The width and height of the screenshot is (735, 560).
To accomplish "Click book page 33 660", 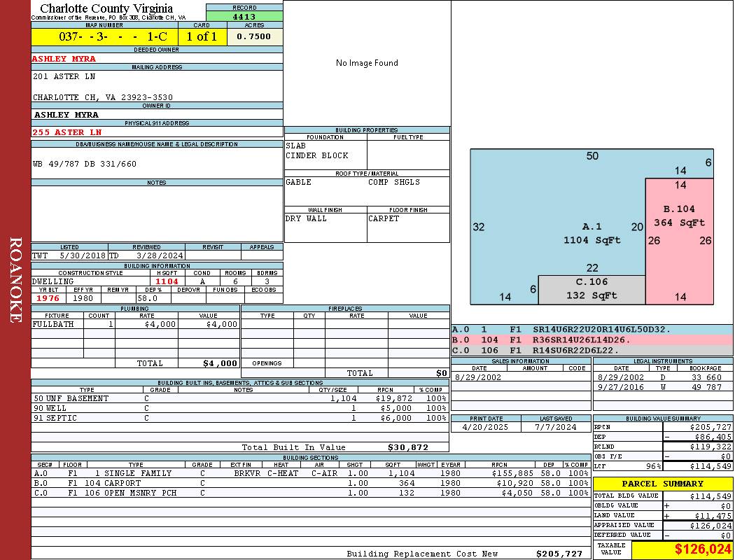I will coord(706,377).
